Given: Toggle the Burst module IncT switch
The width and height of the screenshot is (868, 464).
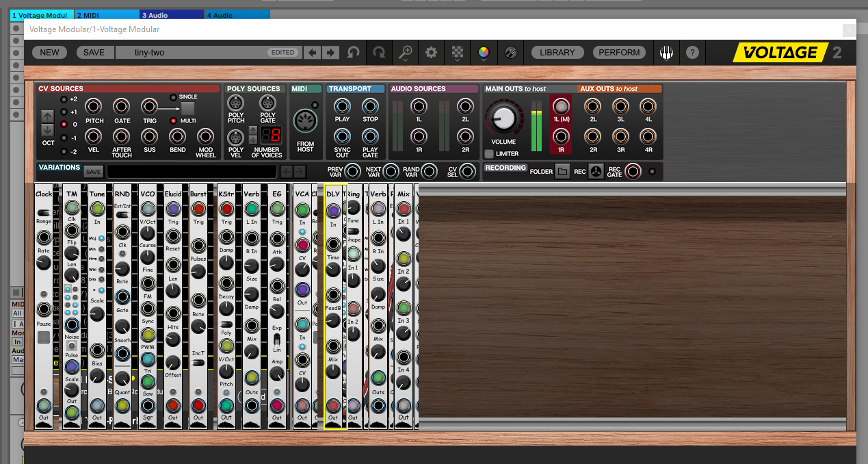Looking at the screenshot, I should pos(198,363).
